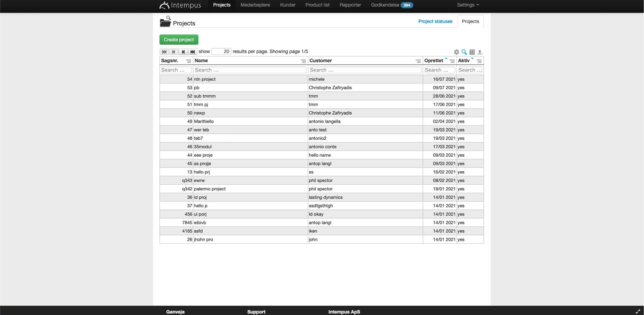Expand the Settings dropdown
644x315 pixels.
pos(468,5)
